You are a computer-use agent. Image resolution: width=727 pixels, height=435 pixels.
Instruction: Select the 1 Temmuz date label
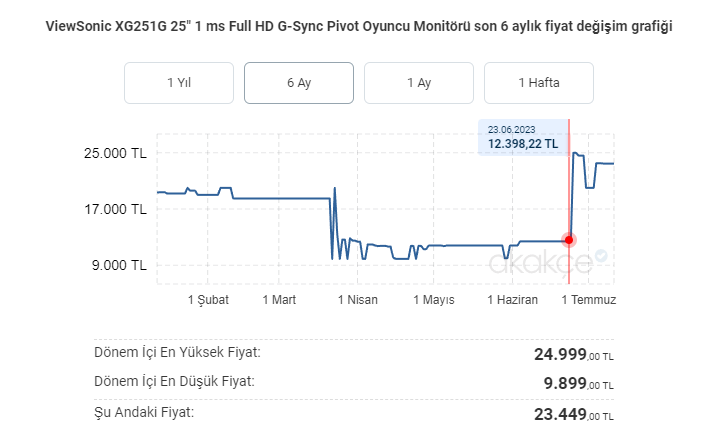[x=588, y=300]
